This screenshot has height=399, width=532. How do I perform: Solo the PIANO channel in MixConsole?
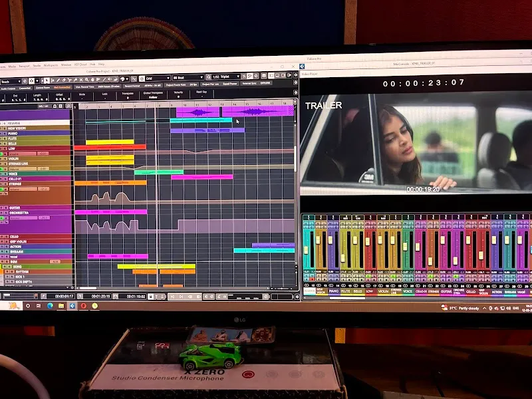pos(336,223)
